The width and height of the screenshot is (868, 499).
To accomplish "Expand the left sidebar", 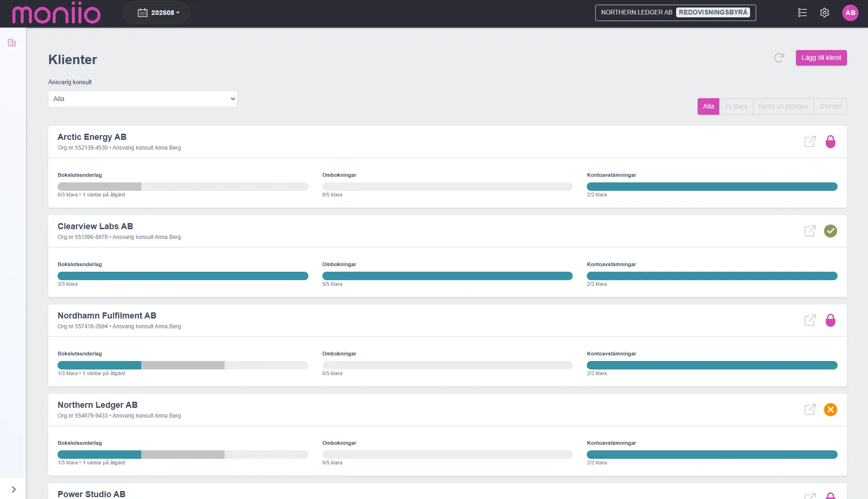I will 14,489.
